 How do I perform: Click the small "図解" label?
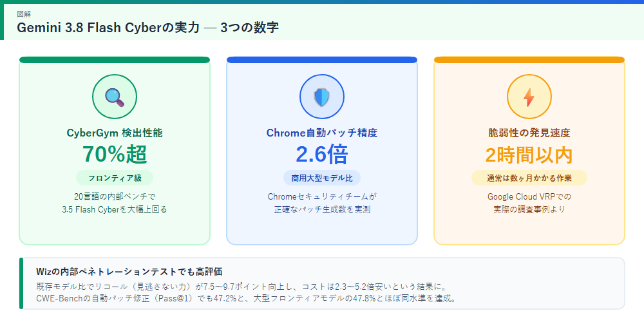23,14
